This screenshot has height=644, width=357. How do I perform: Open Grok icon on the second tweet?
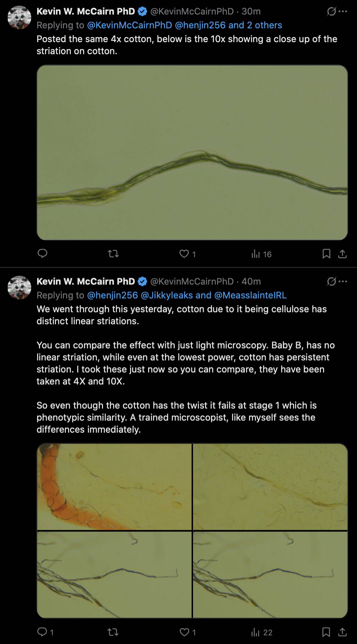331,282
